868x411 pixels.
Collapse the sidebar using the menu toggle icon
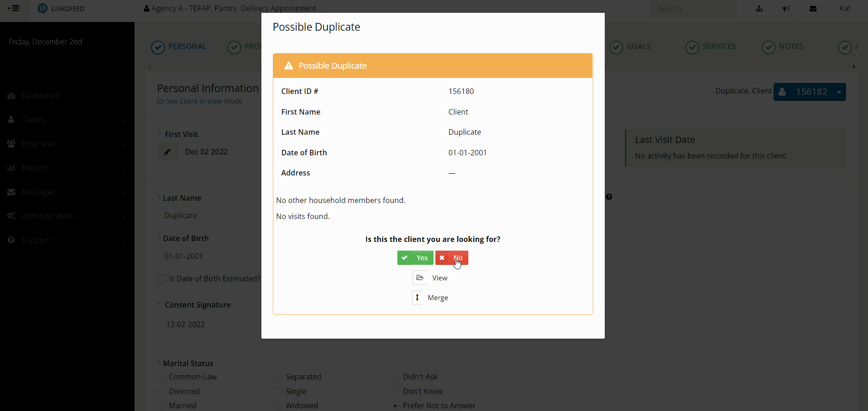click(14, 8)
